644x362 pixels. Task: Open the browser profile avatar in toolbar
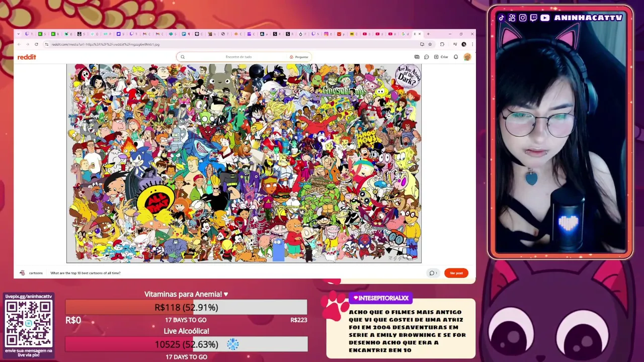pos(464,44)
